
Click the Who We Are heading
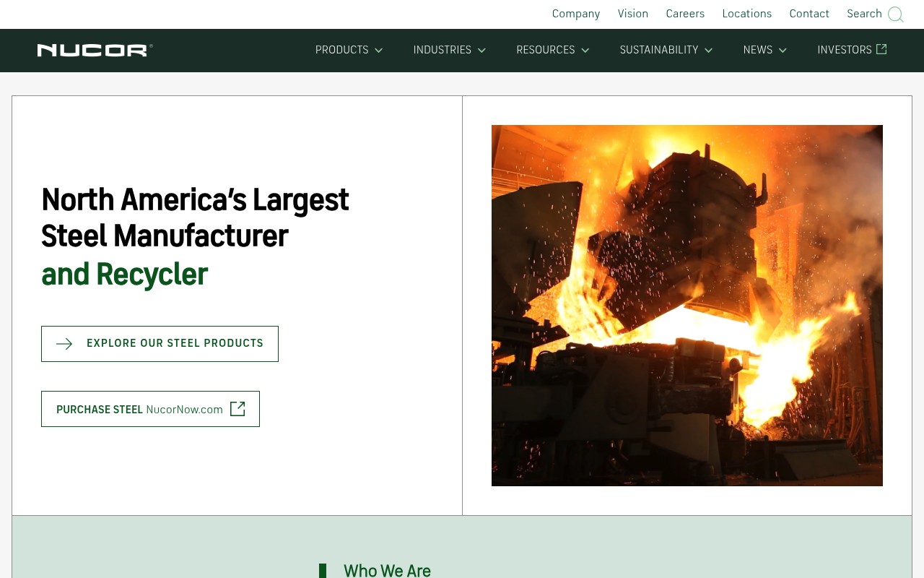coord(387,571)
